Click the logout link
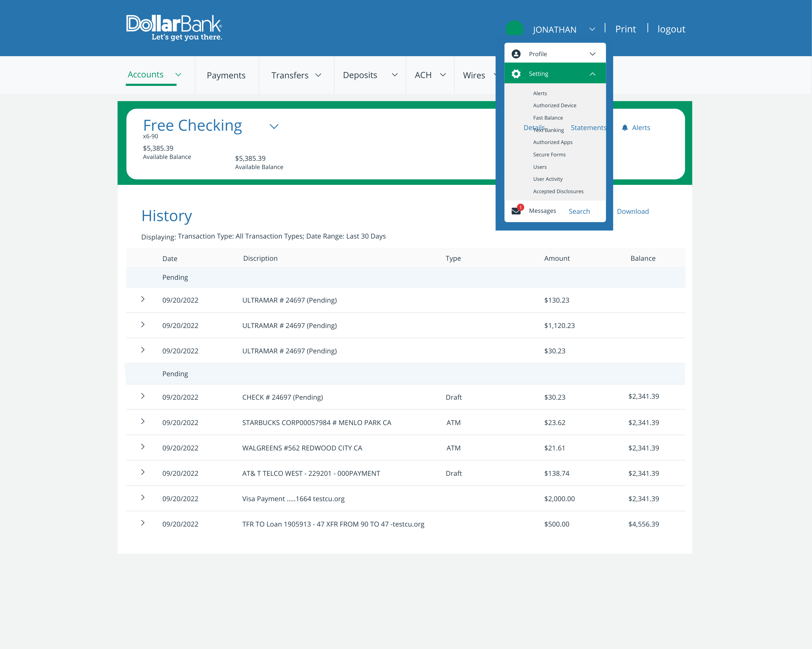The height and width of the screenshot is (649, 812). [x=671, y=29]
